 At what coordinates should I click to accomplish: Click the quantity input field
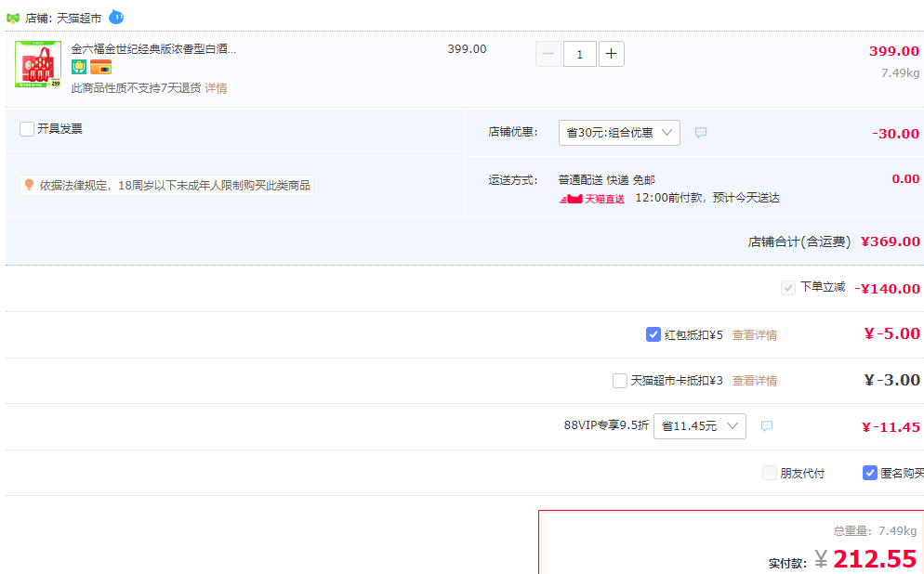point(580,54)
